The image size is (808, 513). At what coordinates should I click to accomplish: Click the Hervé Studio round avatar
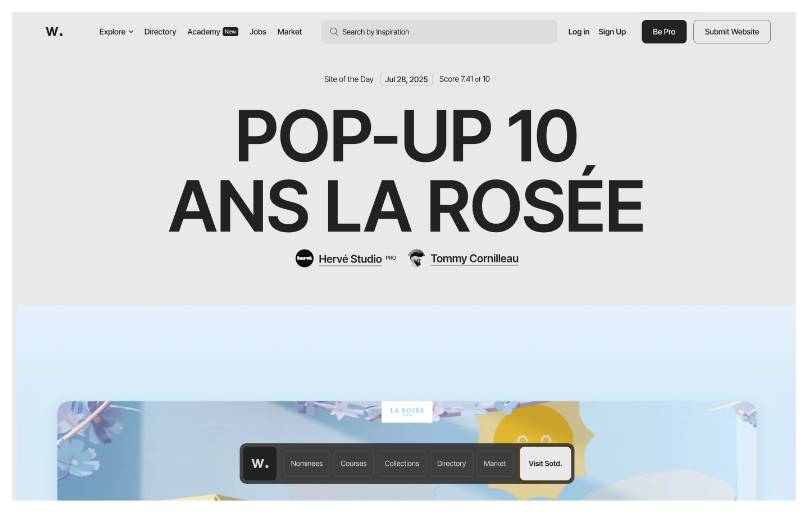305,258
